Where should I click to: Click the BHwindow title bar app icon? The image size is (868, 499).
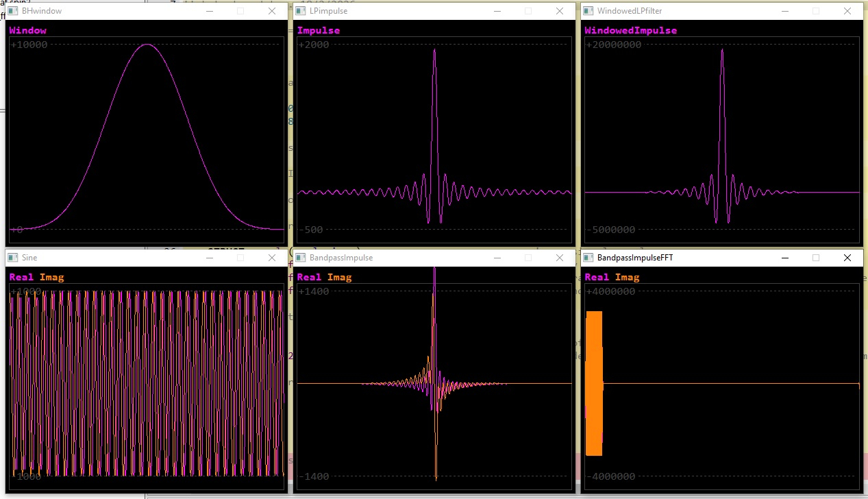point(12,11)
